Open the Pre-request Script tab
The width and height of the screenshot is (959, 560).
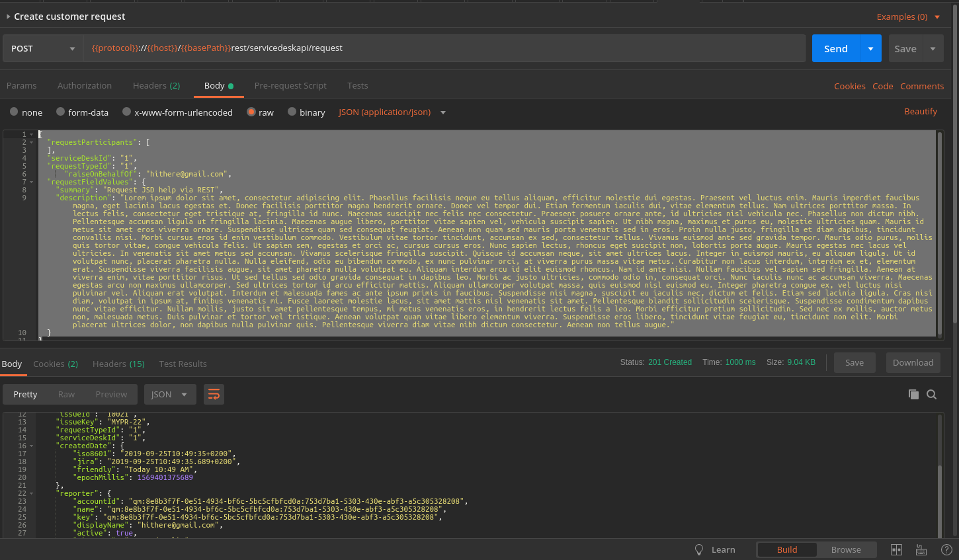pyautogui.click(x=290, y=86)
